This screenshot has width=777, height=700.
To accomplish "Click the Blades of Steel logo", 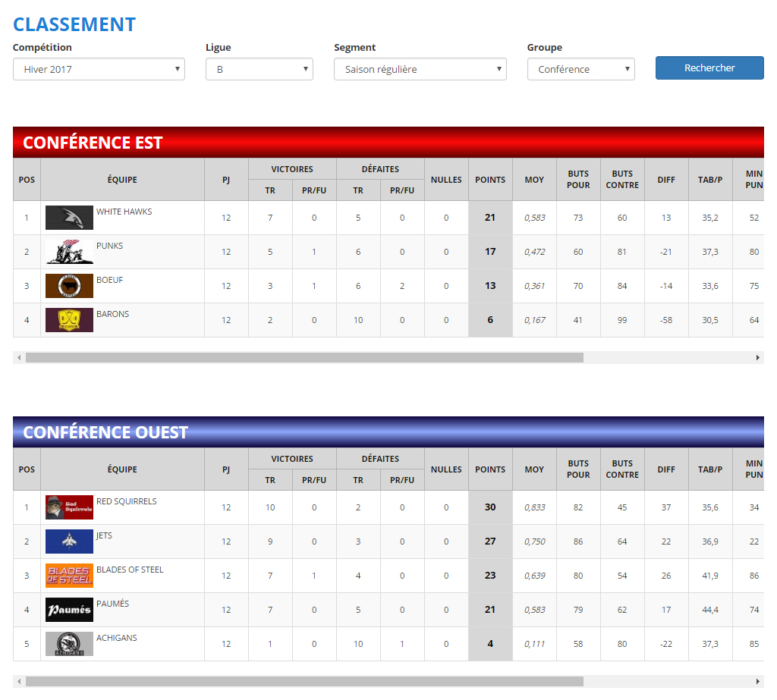I will pos(69,576).
